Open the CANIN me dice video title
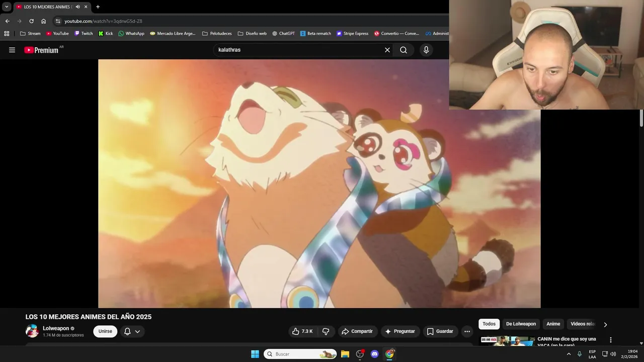This screenshot has width=644, height=362. tap(567, 341)
